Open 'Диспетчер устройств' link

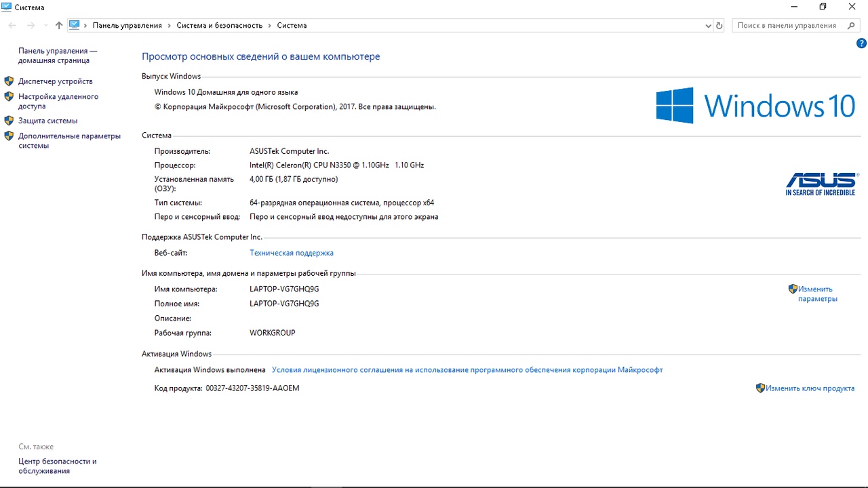[56, 81]
